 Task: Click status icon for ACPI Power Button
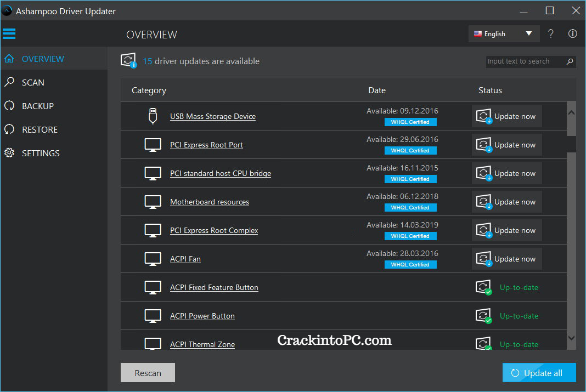[x=483, y=316]
